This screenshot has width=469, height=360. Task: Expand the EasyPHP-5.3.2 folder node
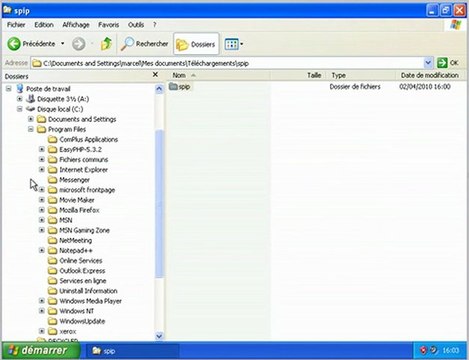pos(42,149)
